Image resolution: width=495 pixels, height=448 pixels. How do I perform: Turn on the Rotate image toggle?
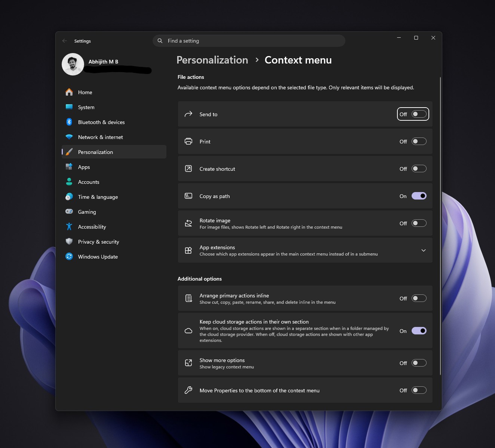tap(419, 223)
